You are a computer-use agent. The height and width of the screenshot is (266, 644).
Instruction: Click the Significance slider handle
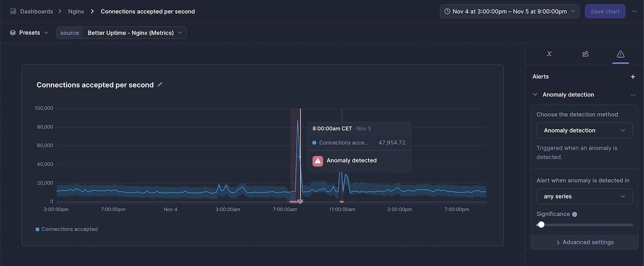(541, 225)
